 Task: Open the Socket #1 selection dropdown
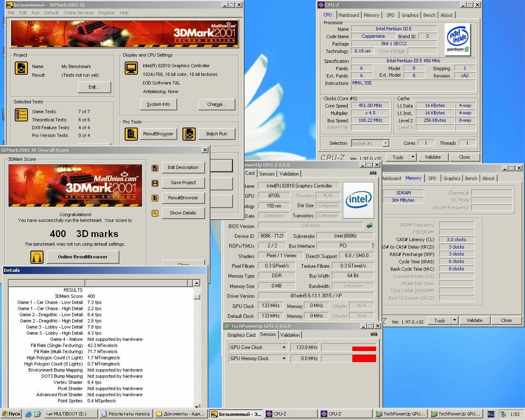click(386, 143)
